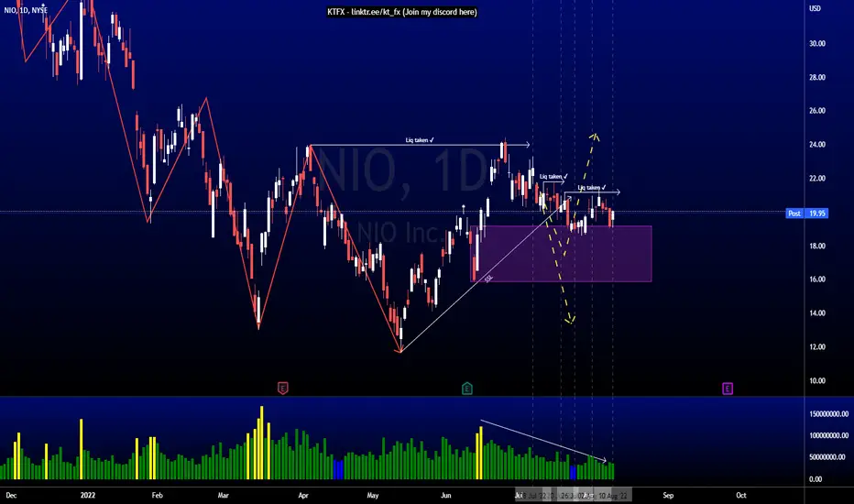This screenshot has height=504, width=854.
Task: Click the 22.00 price axis label
Action: (x=817, y=178)
